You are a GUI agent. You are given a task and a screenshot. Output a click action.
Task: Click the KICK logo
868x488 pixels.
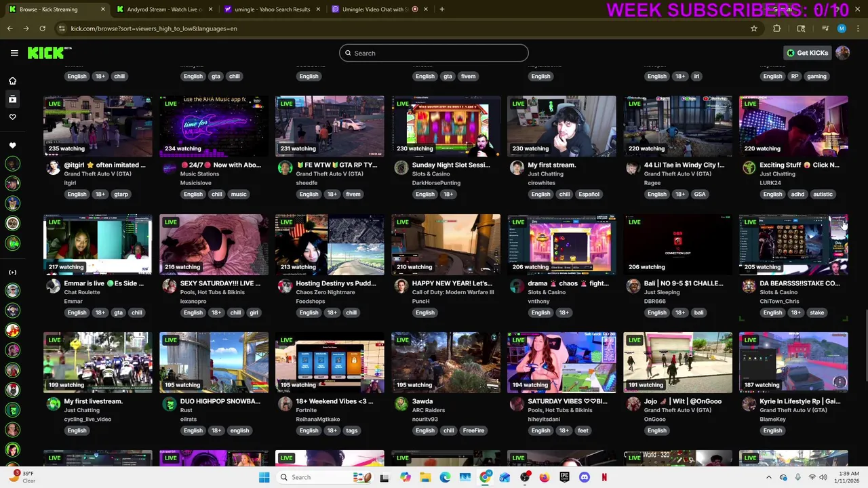tap(49, 53)
